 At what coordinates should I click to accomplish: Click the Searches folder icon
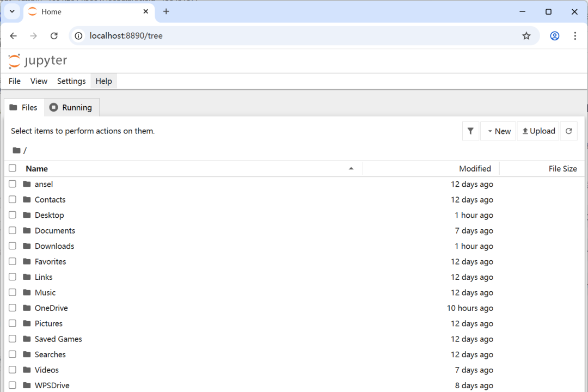pos(27,354)
